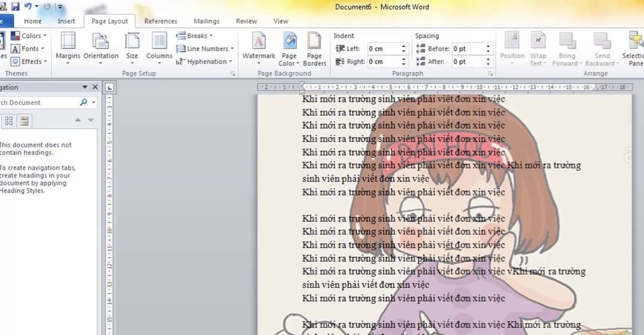Image resolution: width=644 pixels, height=335 pixels.
Task: Click the Indent Left input field
Action: pyautogui.click(x=383, y=48)
